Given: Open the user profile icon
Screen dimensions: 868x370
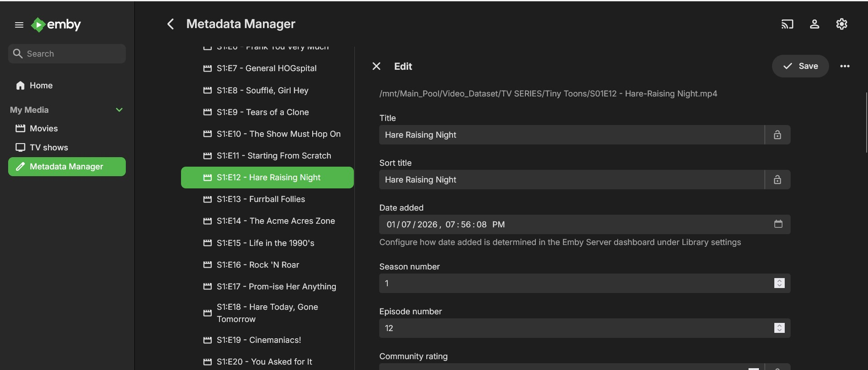Looking at the screenshot, I should (814, 24).
